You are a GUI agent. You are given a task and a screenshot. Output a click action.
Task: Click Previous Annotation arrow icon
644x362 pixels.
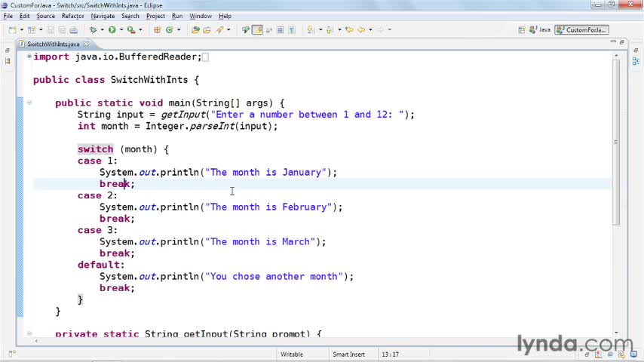[x=329, y=30]
